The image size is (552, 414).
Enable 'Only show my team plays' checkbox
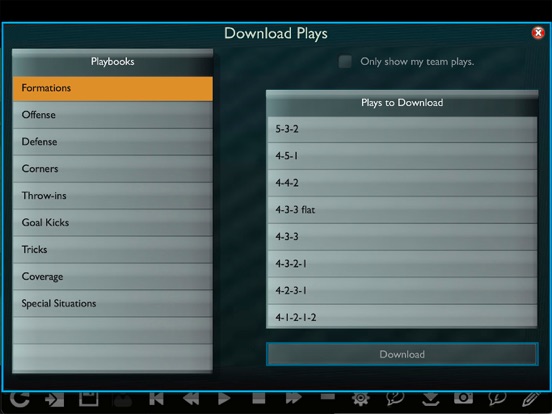345,62
